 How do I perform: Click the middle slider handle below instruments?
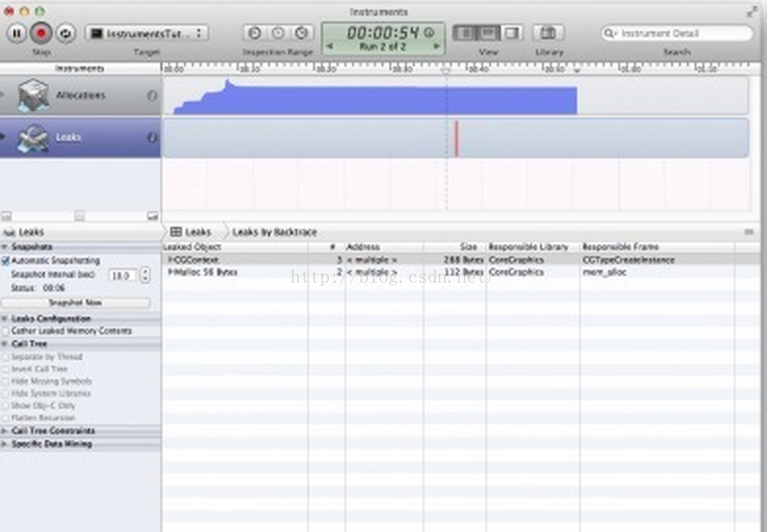(x=80, y=215)
